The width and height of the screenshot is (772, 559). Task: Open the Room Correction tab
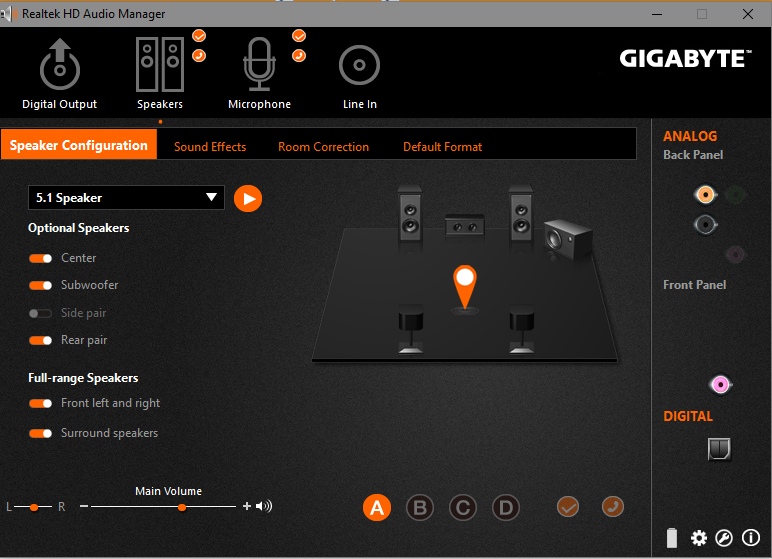click(x=323, y=147)
